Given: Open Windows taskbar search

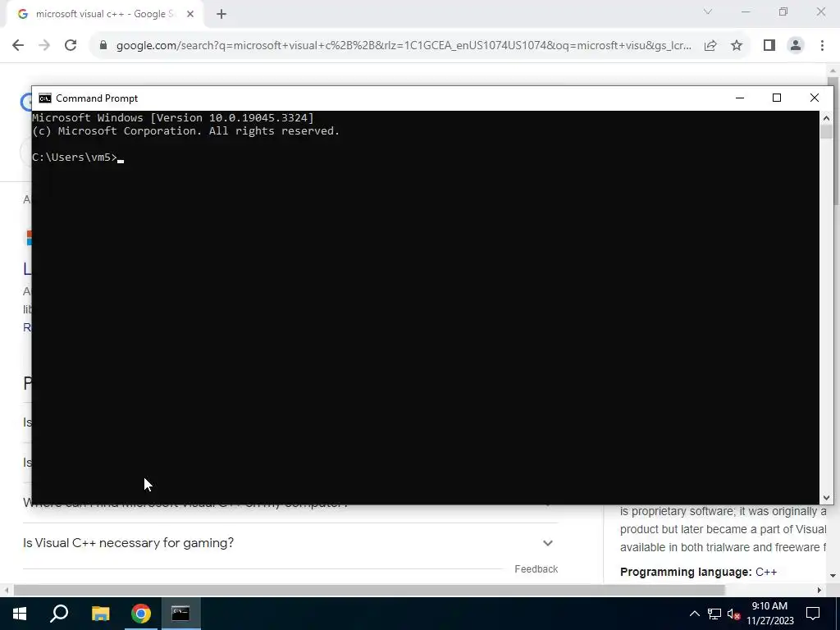Looking at the screenshot, I should coord(59,614).
